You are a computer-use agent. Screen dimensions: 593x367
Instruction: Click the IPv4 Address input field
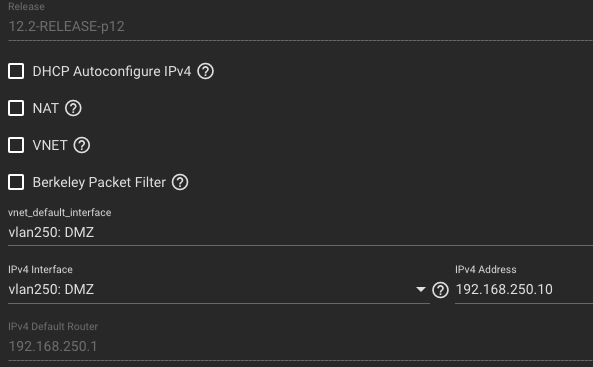[524, 289]
